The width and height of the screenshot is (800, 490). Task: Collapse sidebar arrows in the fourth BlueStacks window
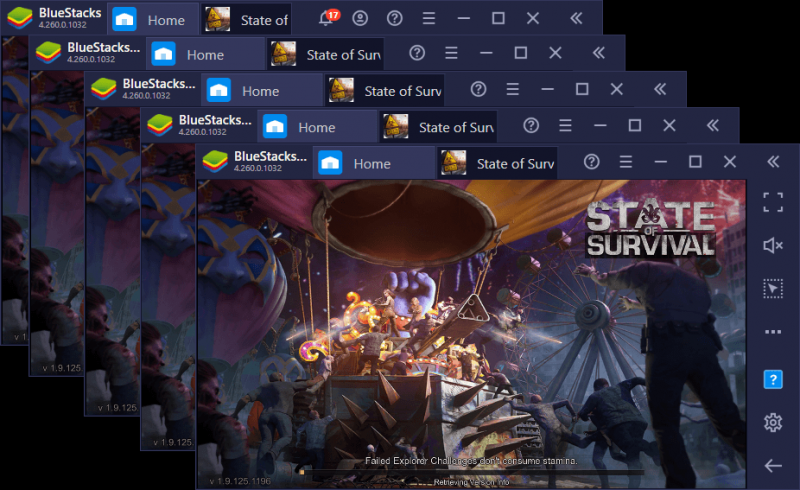(713, 126)
